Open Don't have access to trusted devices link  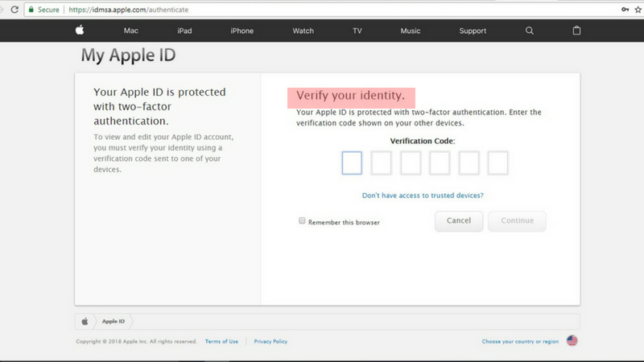(x=423, y=195)
